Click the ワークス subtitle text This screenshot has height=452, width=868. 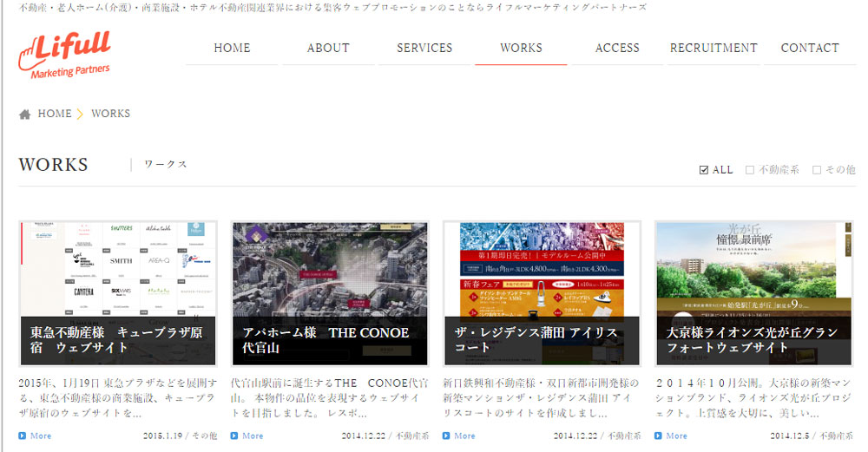click(166, 164)
